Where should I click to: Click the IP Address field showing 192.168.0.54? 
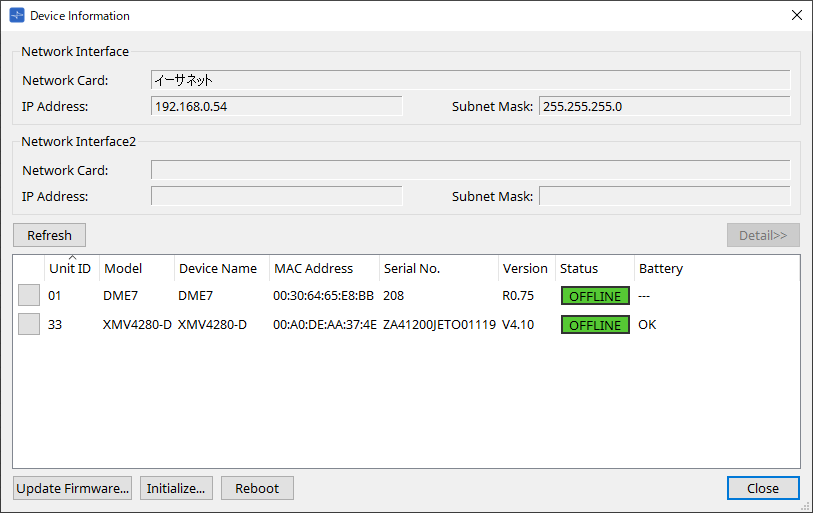click(276, 106)
